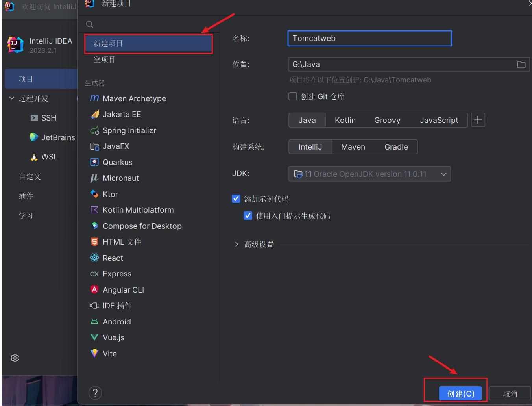
Task: Browse for location with folder icon
Action: click(521, 65)
